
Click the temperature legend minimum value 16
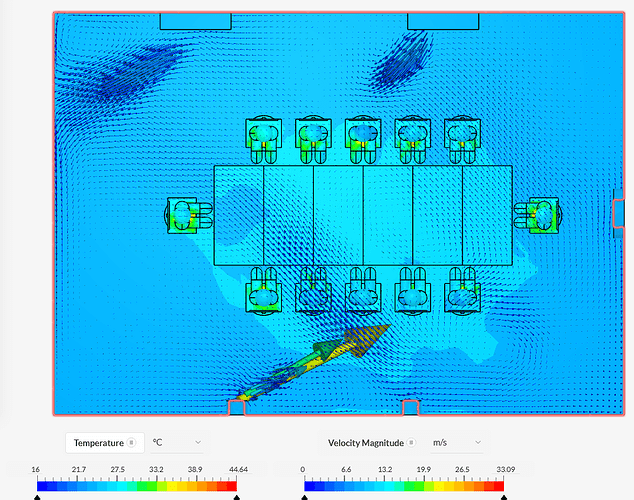36,469
